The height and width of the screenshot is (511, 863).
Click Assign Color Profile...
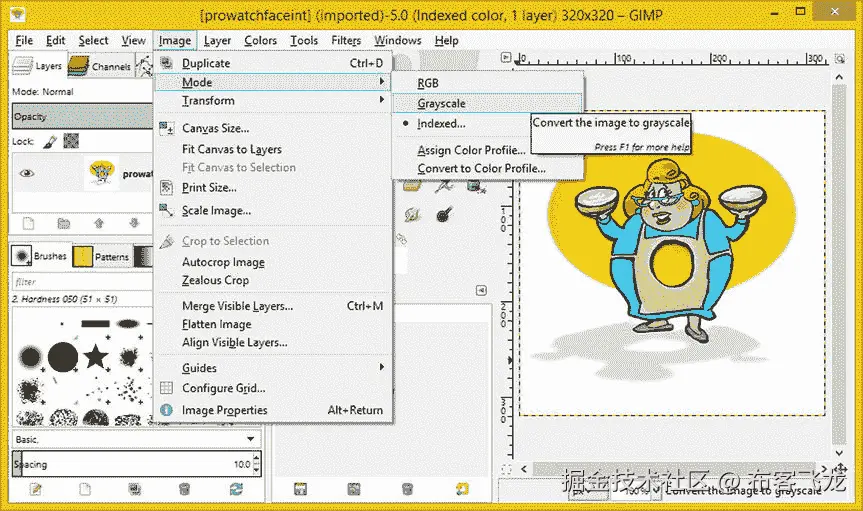471,150
